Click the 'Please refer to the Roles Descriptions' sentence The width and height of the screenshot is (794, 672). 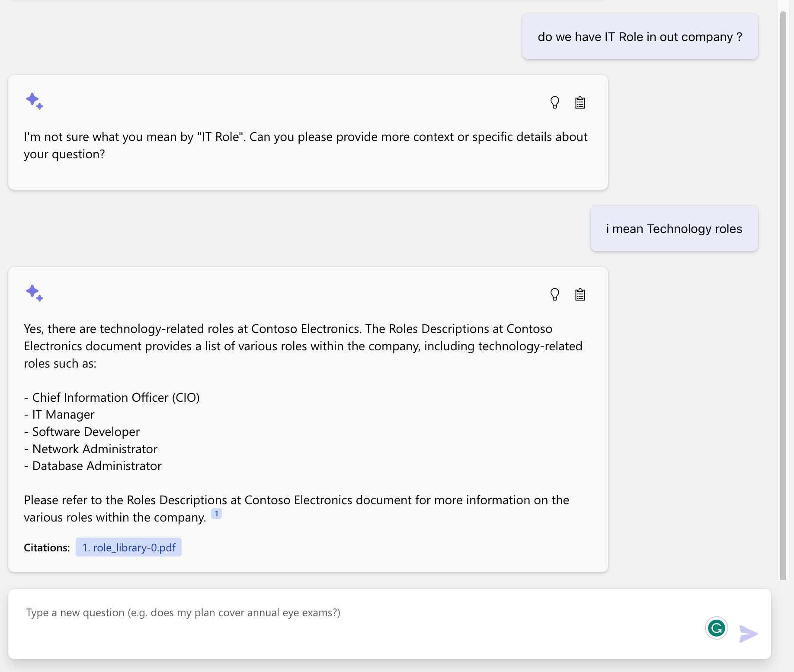click(x=297, y=509)
